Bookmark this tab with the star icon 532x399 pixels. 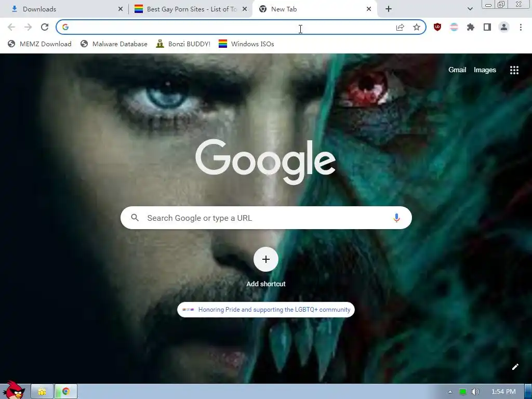click(x=417, y=27)
